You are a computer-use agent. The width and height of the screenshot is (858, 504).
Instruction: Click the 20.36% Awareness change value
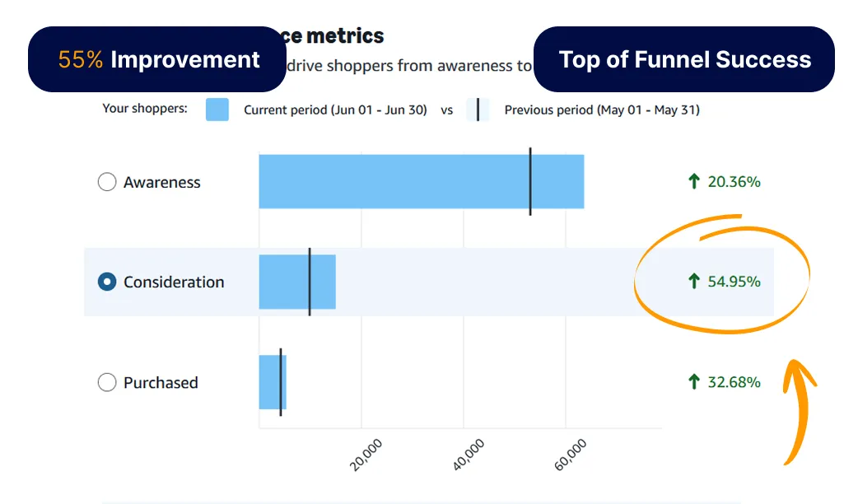point(734,182)
